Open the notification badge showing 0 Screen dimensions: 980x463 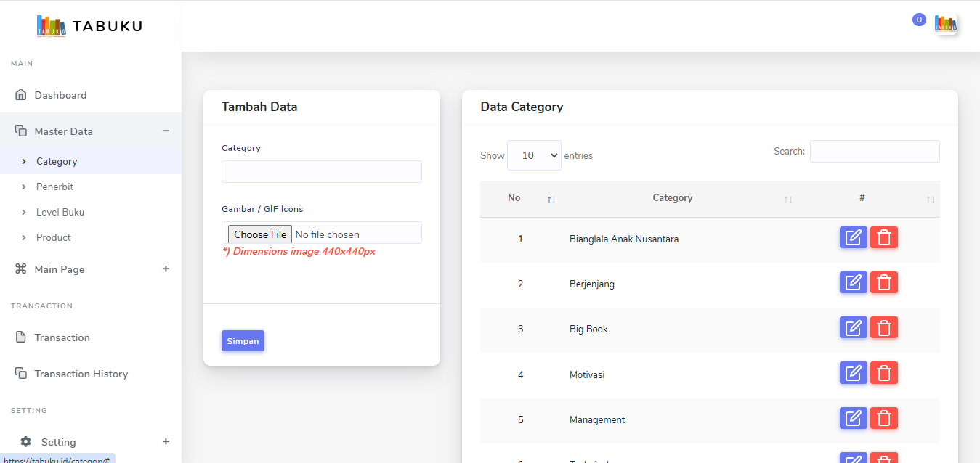[x=919, y=20]
